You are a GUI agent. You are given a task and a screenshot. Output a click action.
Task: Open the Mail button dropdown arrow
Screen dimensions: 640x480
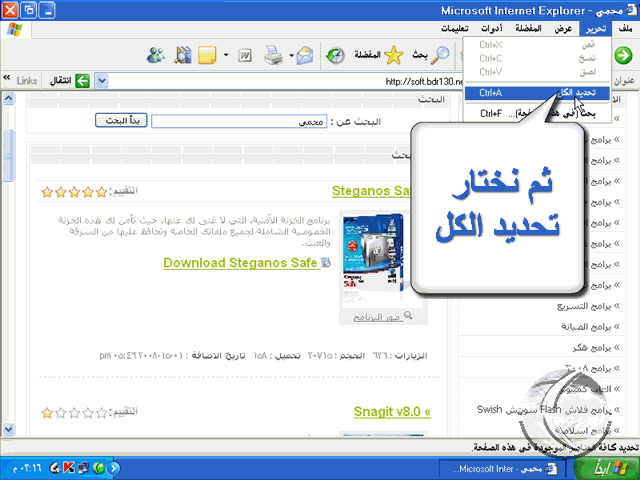(291, 55)
